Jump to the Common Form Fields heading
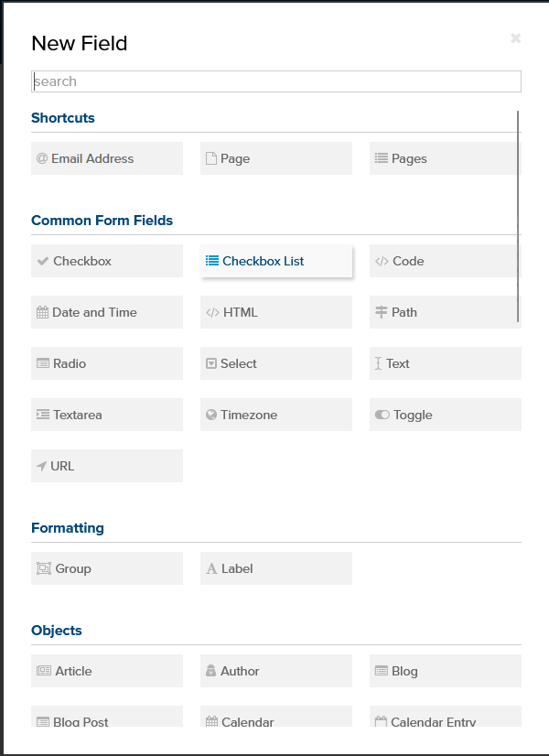Screen dimensions: 549x756 pyautogui.click(x=102, y=221)
